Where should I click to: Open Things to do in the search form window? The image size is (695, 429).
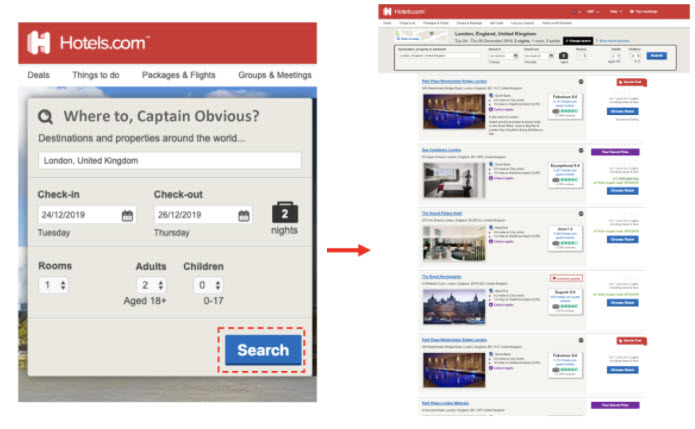tap(96, 75)
